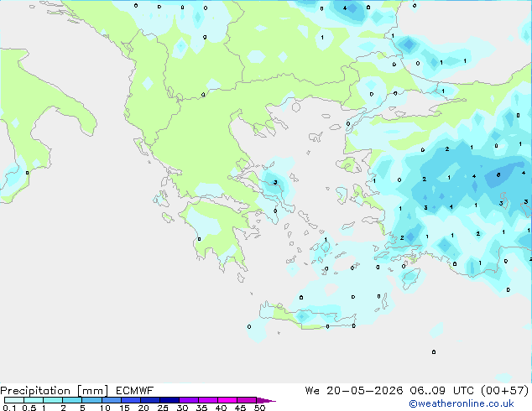Select the legend swatch between 35 and 40
This screenshot has width=532, height=411.
click(208, 400)
